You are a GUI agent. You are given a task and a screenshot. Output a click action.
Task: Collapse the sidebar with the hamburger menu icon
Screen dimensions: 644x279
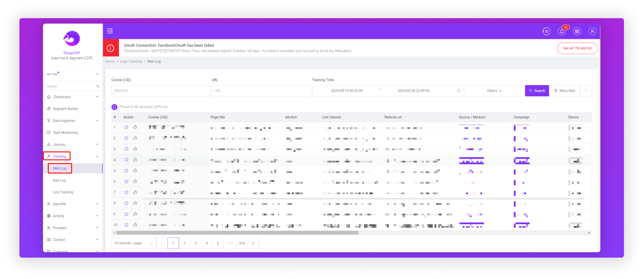(x=110, y=31)
